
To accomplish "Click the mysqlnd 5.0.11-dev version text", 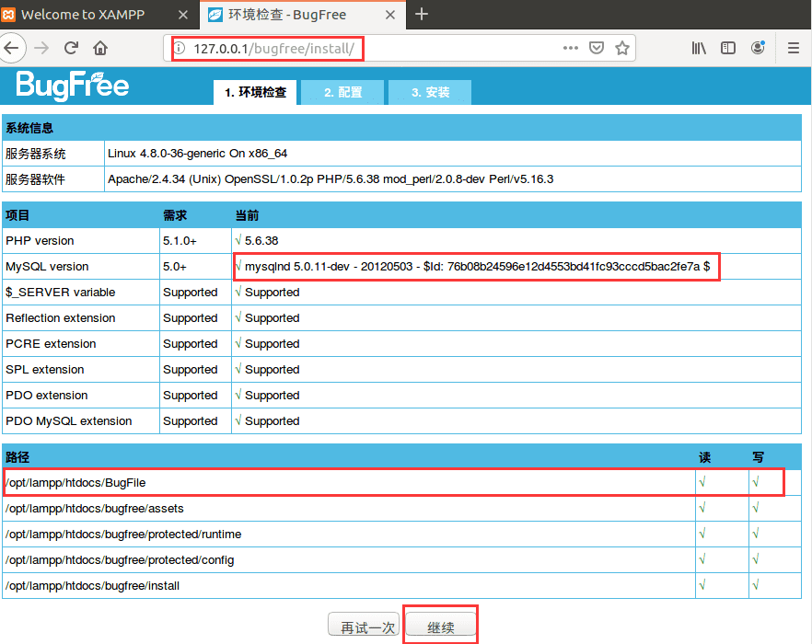I will click(477, 267).
